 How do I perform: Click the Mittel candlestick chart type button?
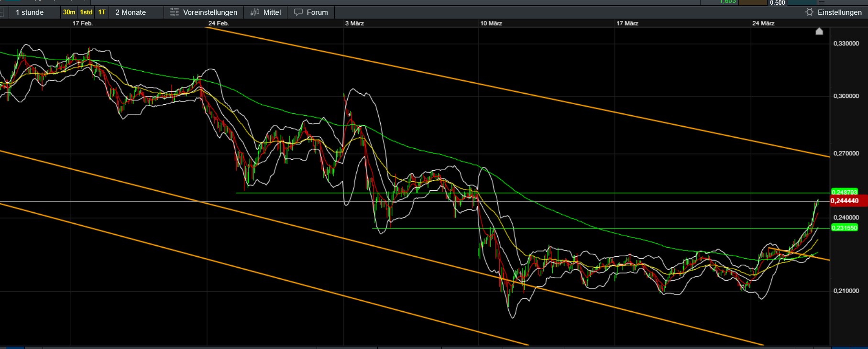coord(266,12)
